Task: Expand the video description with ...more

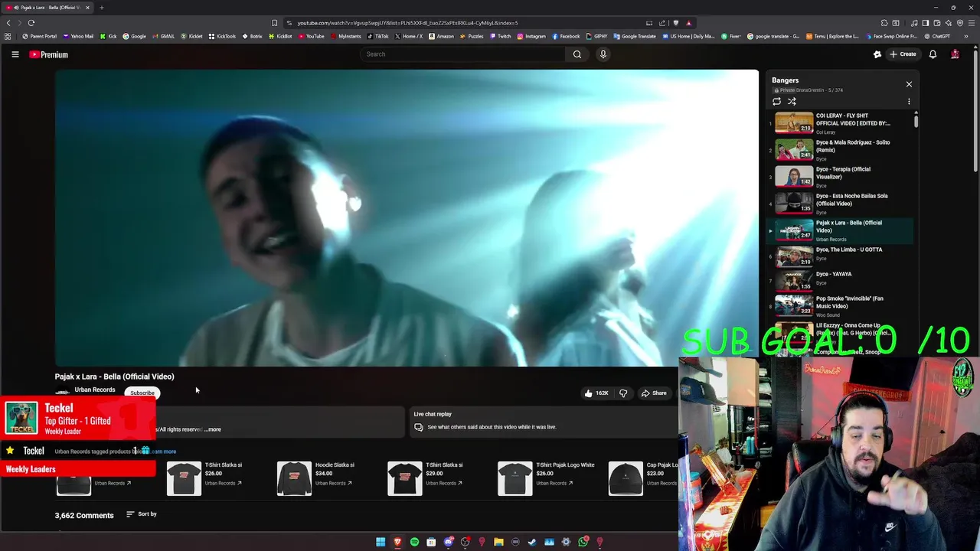Action: click(x=212, y=429)
